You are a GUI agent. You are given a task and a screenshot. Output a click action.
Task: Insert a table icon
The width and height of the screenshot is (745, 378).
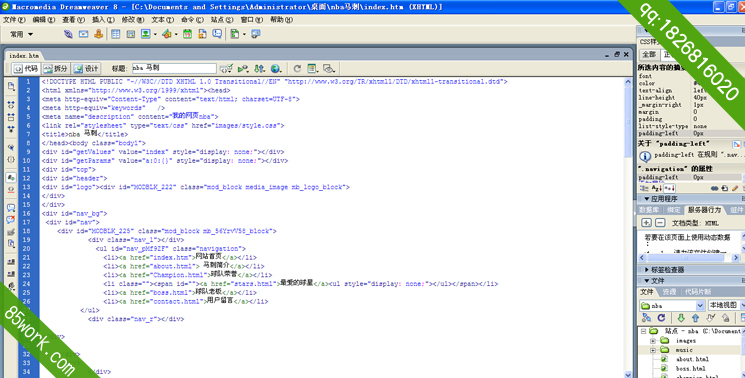[x=115, y=34]
